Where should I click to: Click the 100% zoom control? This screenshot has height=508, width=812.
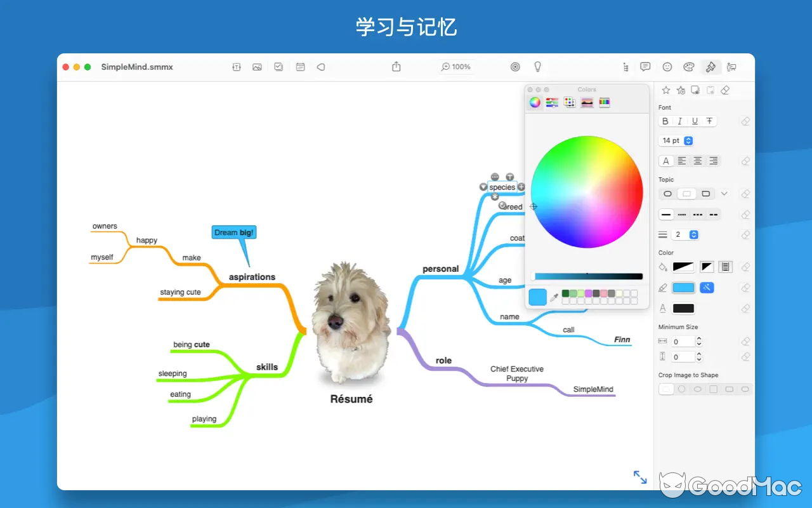click(x=456, y=67)
